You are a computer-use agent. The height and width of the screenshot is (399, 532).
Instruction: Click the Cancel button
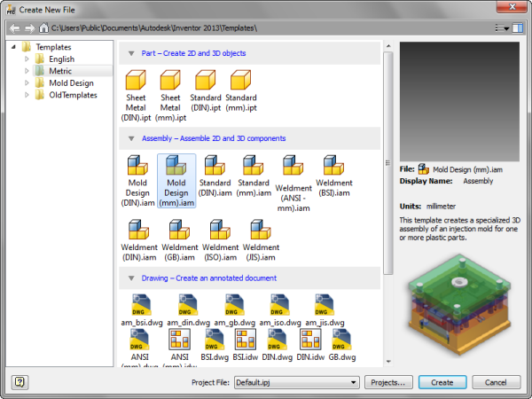pos(496,382)
